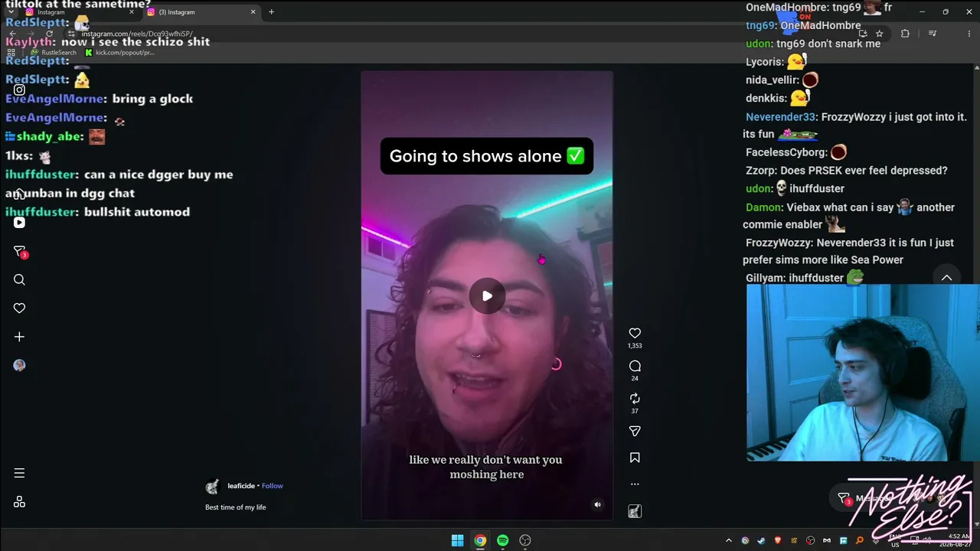Follow the leaficide account

click(x=272, y=486)
